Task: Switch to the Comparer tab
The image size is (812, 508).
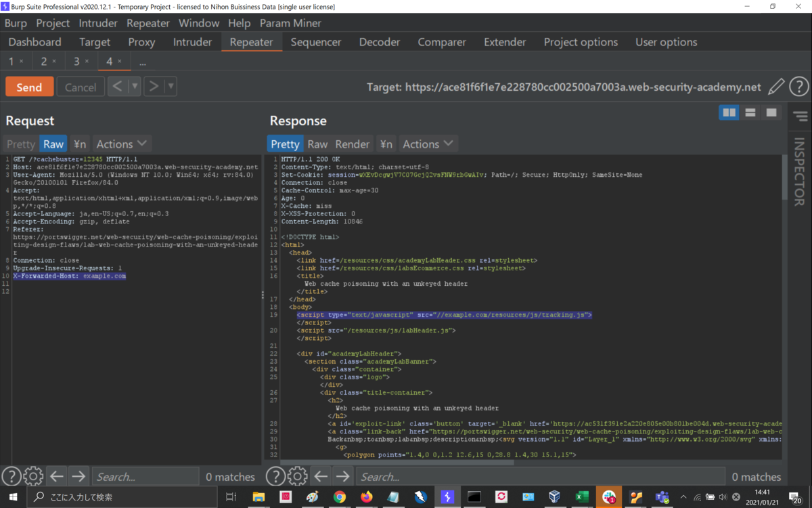Action: 442,42
